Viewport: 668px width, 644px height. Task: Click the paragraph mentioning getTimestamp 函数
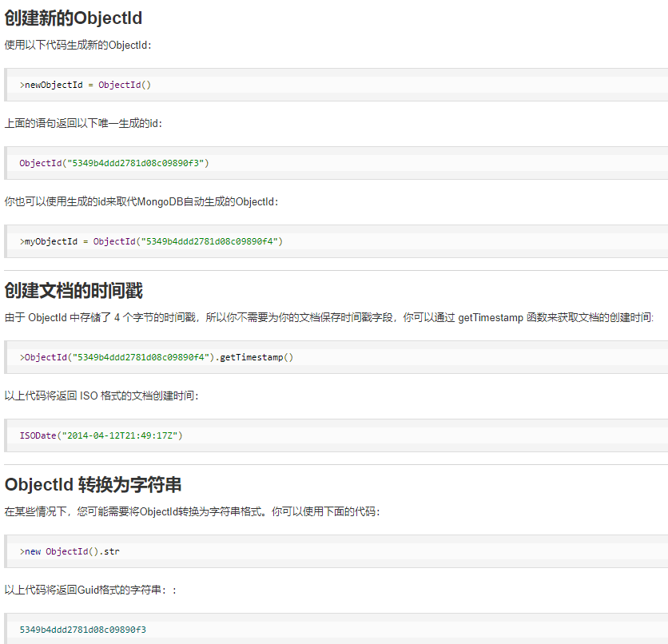pos(329,318)
